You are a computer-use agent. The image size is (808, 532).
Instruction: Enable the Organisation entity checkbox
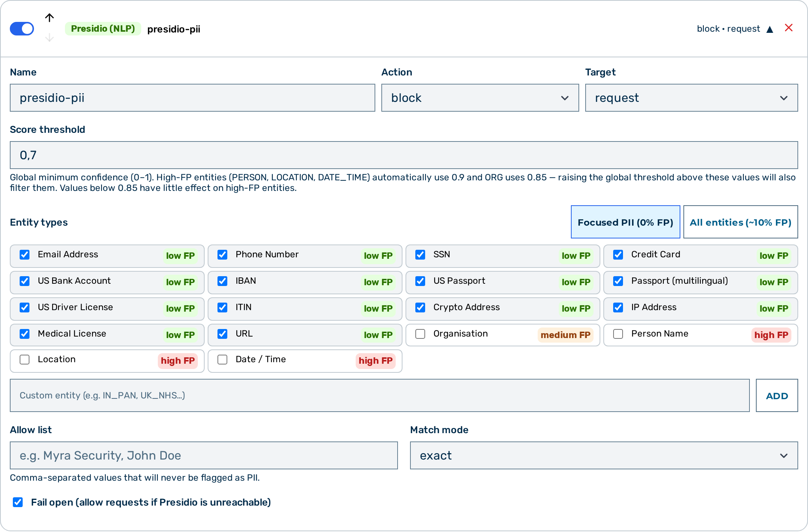tap(420, 334)
